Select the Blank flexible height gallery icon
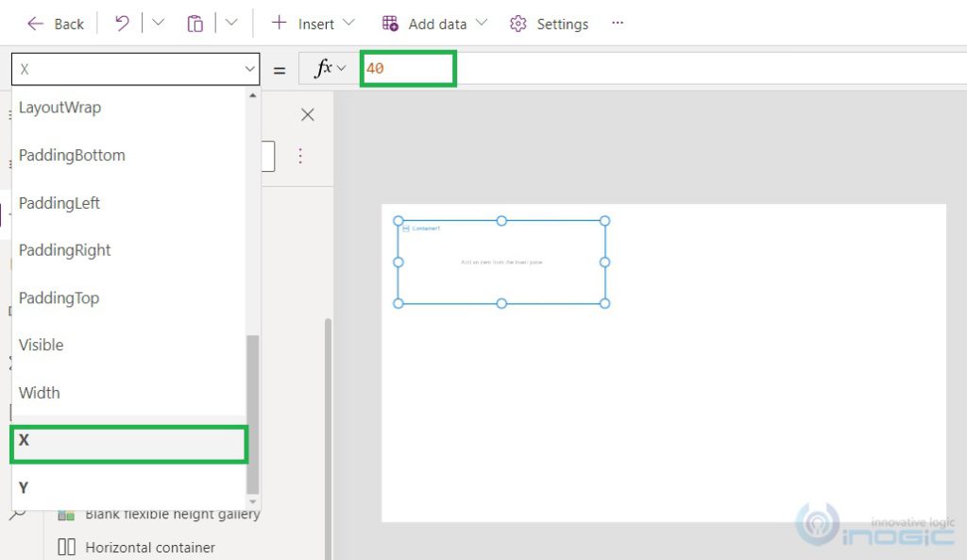This screenshot has width=967, height=560. [65, 514]
